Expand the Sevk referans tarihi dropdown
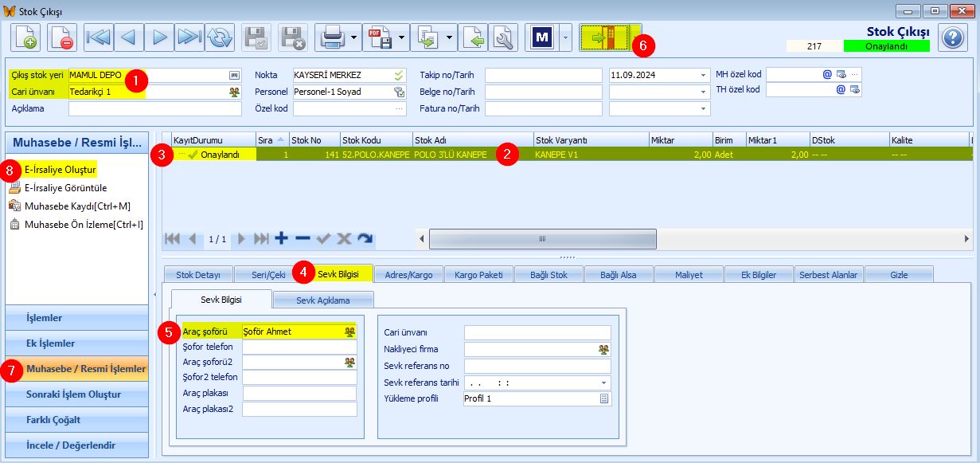 click(605, 383)
